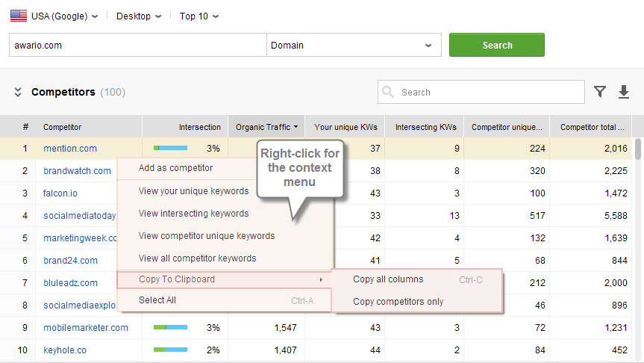This screenshot has width=644, height=363.
Task: Open the socialmediatoday competitor link
Action: pyautogui.click(x=80, y=215)
